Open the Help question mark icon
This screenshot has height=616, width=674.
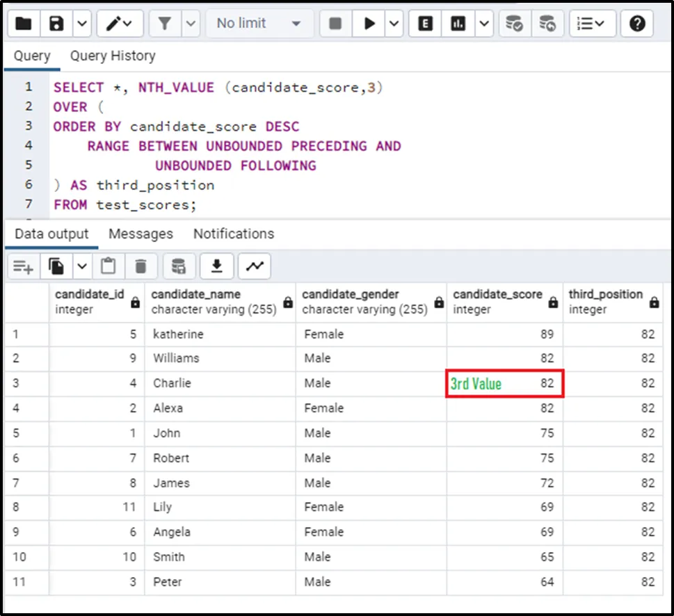point(636,24)
